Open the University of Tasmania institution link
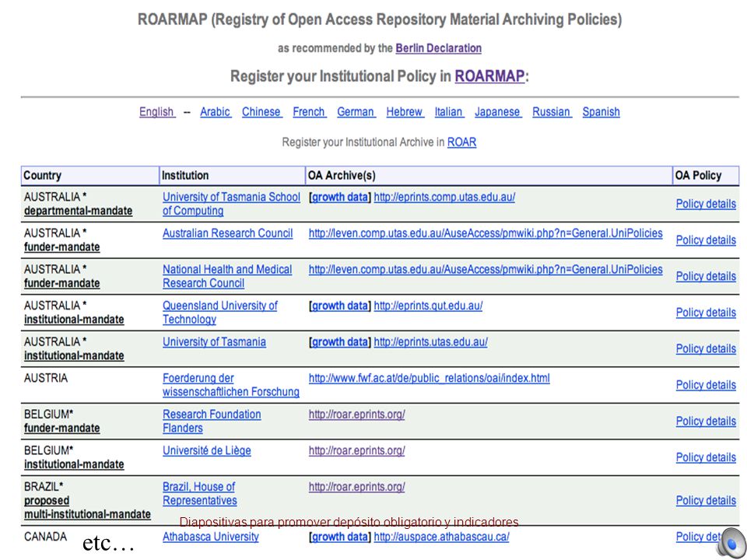The image size is (747, 560). pos(215,342)
